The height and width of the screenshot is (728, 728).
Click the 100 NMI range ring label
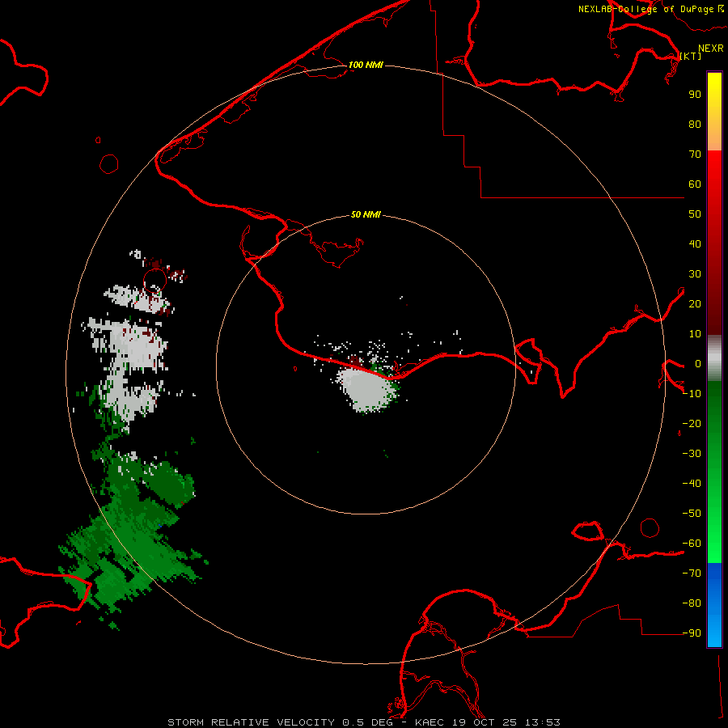(x=366, y=65)
